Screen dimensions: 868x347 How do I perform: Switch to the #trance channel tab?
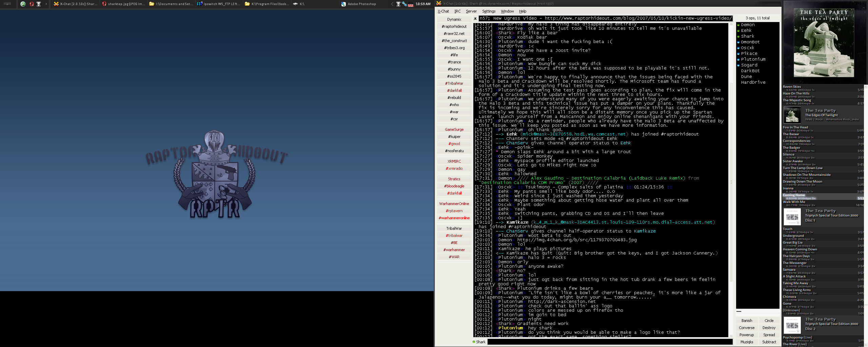(454, 62)
